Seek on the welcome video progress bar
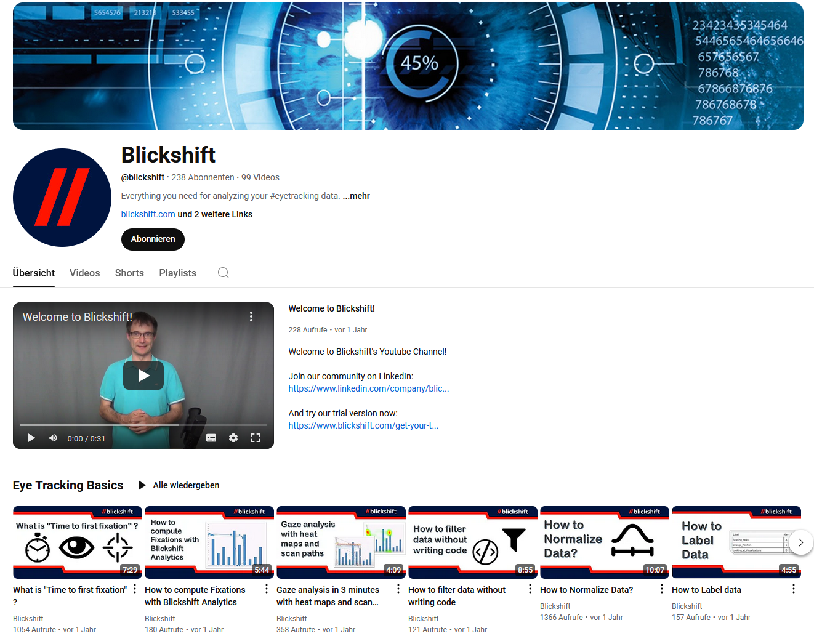 click(x=143, y=425)
